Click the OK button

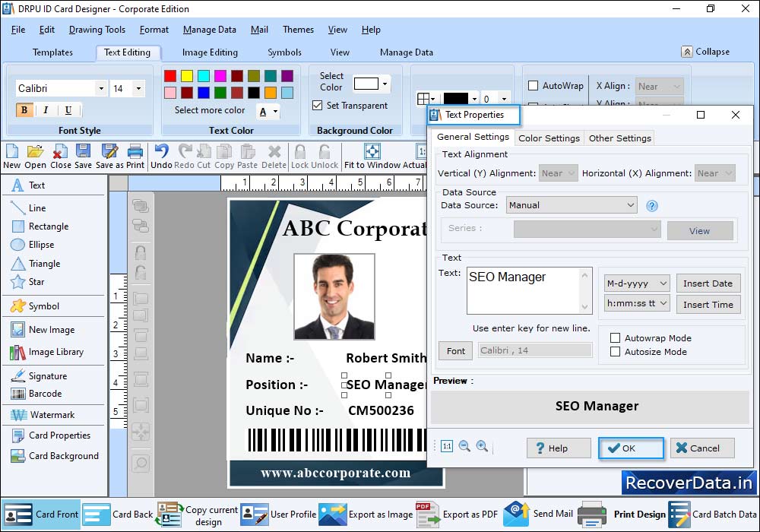[631, 448]
